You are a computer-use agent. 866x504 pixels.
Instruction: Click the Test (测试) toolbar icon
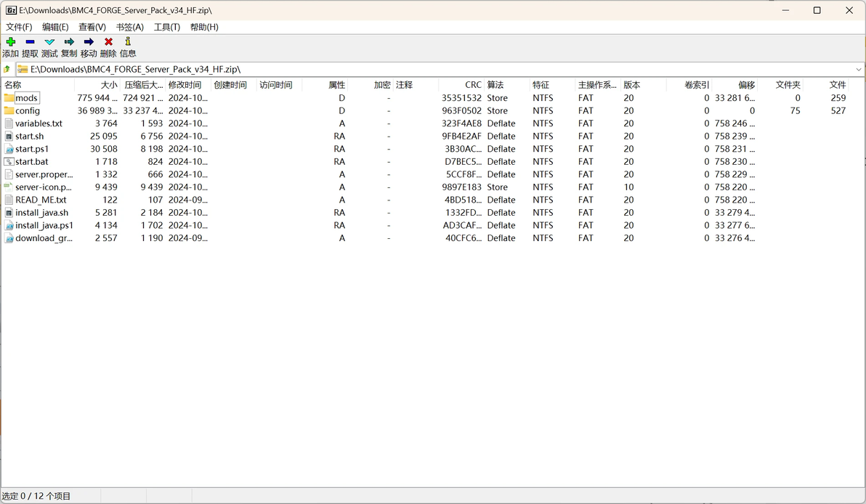tap(49, 42)
